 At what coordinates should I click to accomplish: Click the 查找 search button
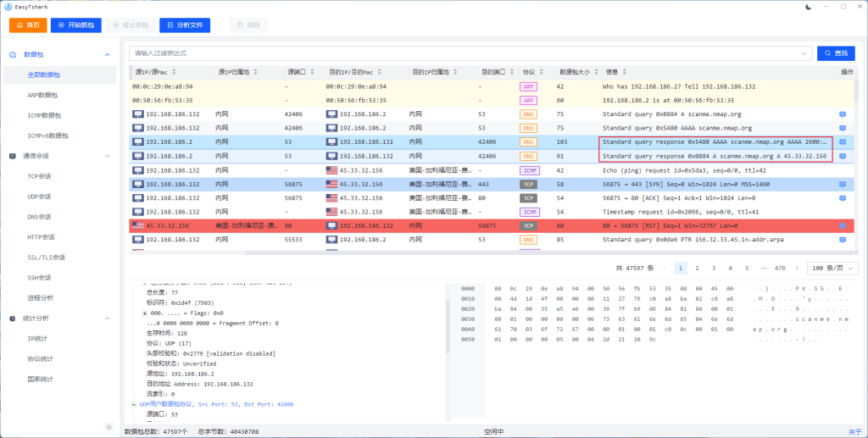click(836, 53)
